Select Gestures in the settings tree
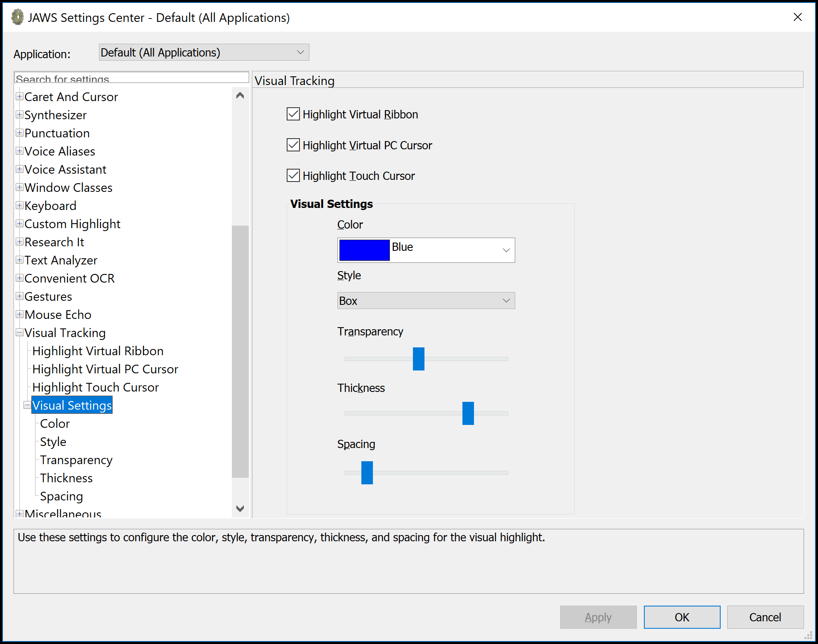 (x=48, y=297)
